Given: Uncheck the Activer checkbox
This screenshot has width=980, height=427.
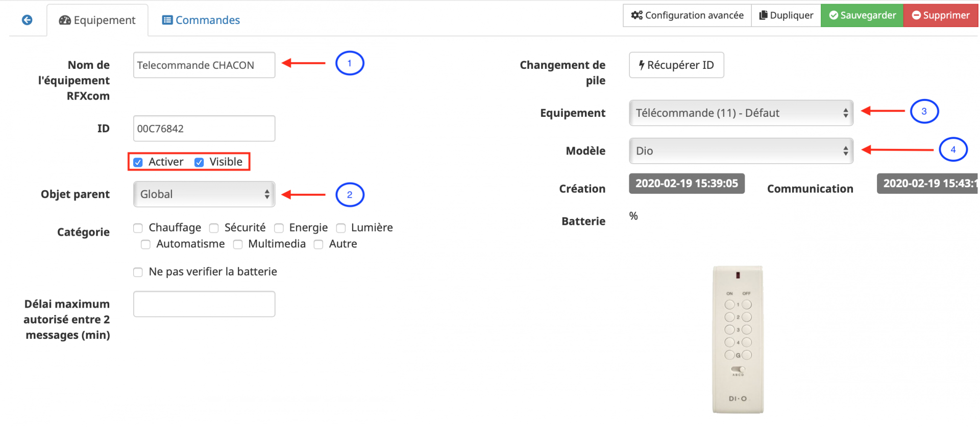Looking at the screenshot, I should 138,162.
